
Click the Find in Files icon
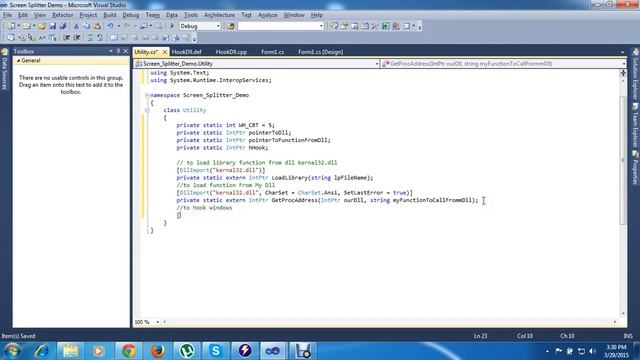[x=231, y=26]
